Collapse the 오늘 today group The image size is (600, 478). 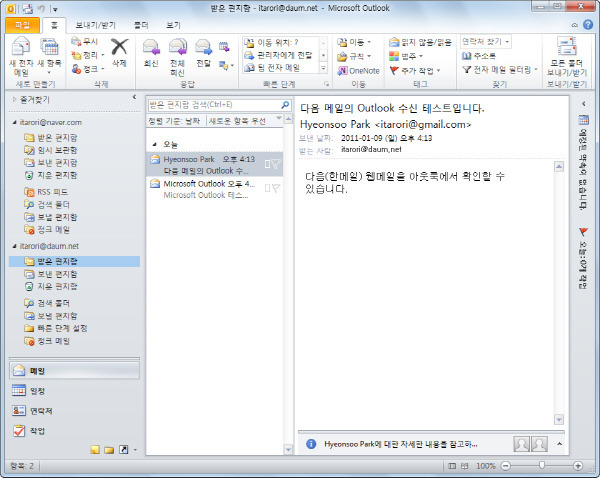[155, 145]
